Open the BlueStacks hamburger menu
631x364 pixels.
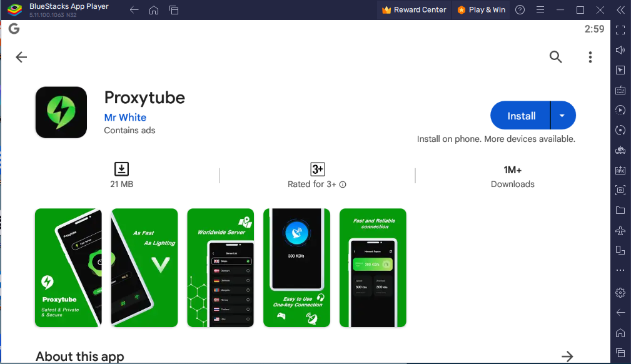coord(540,10)
